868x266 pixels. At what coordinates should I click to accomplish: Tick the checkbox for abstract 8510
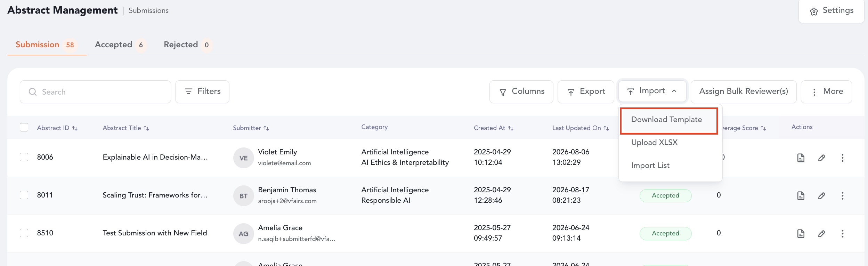coord(24,233)
